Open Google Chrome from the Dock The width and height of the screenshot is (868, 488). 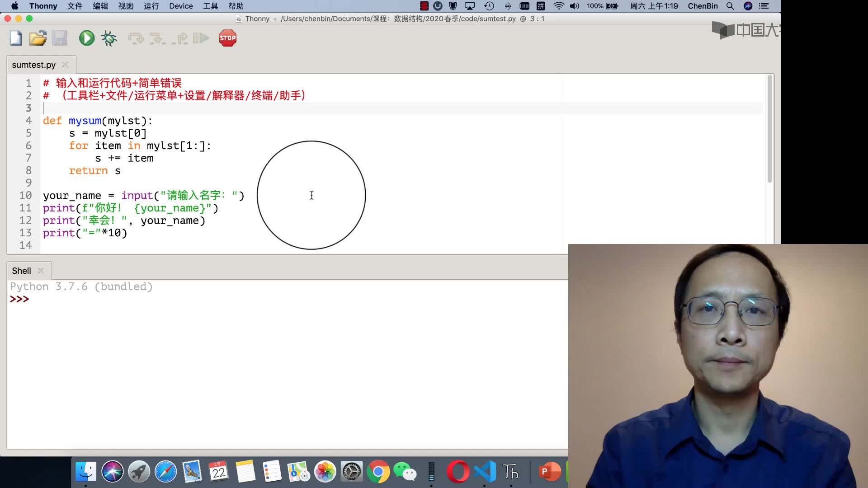(x=378, y=472)
